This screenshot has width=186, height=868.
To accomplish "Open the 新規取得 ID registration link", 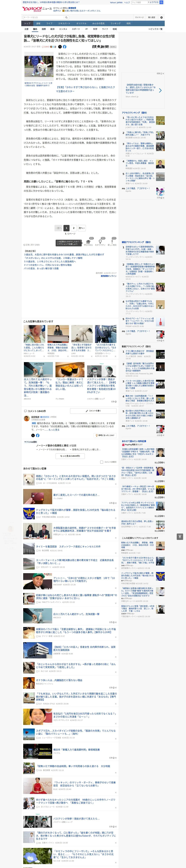I will pos(72,8).
